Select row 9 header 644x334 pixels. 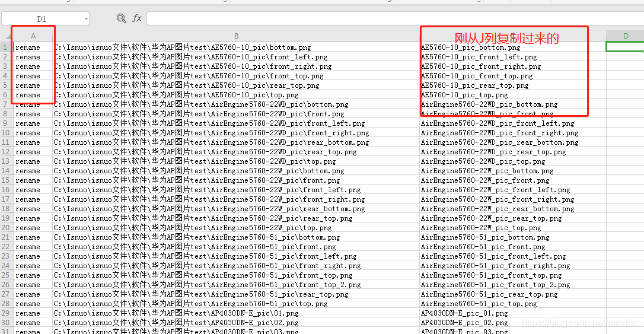[x=7, y=123]
